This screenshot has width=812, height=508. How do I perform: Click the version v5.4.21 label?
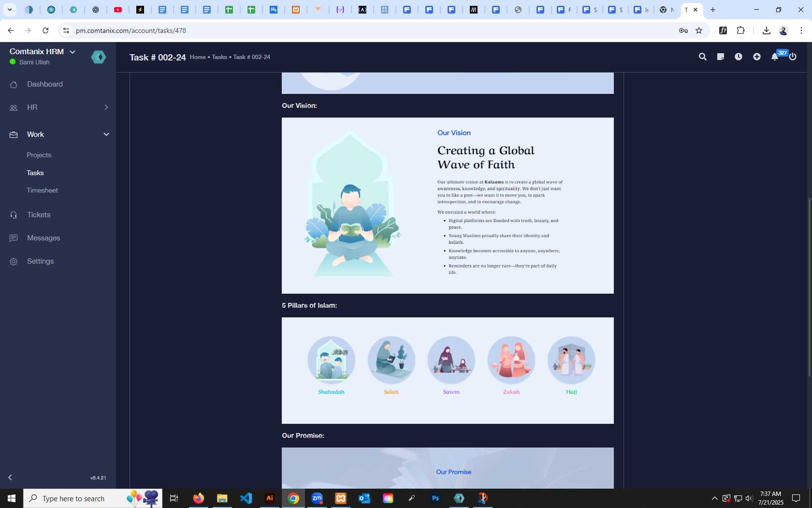click(98, 478)
